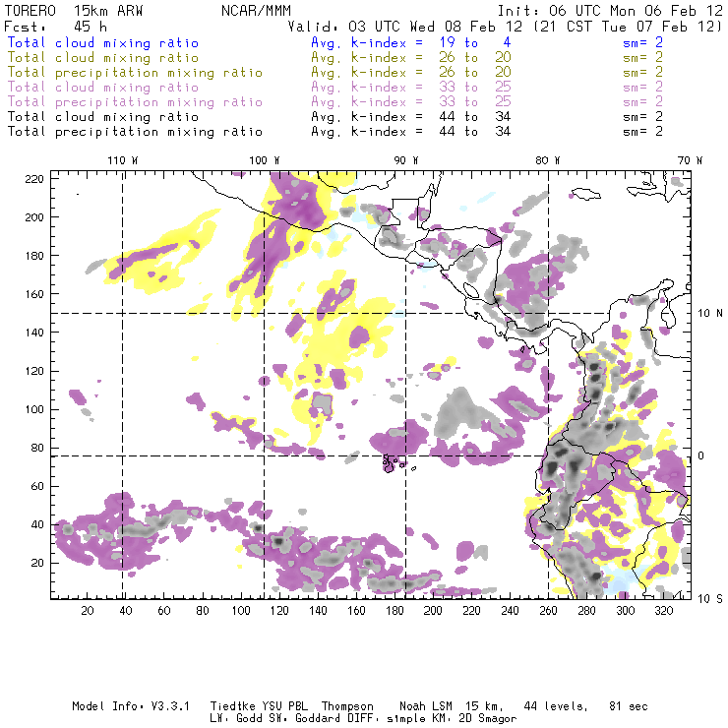The height and width of the screenshot is (728, 728).
Task: Click the '10 S' latitude label
Action: 710,598
